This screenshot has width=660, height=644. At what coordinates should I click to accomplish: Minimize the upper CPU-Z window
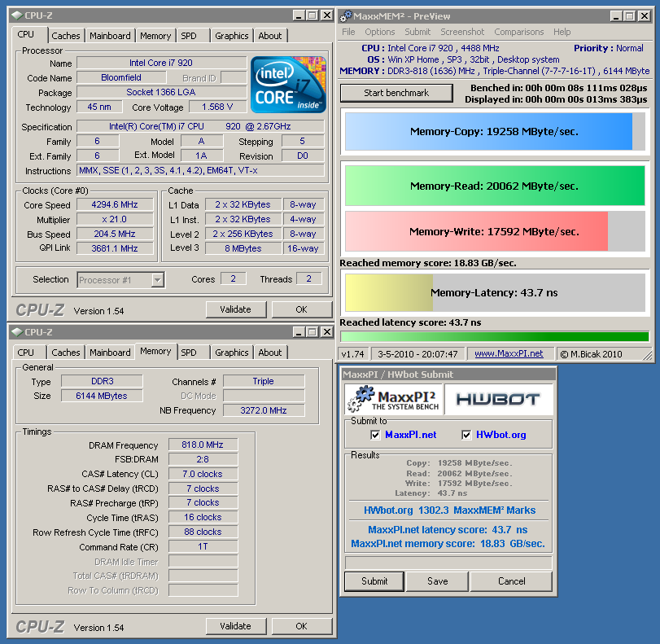click(x=299, y=15)
